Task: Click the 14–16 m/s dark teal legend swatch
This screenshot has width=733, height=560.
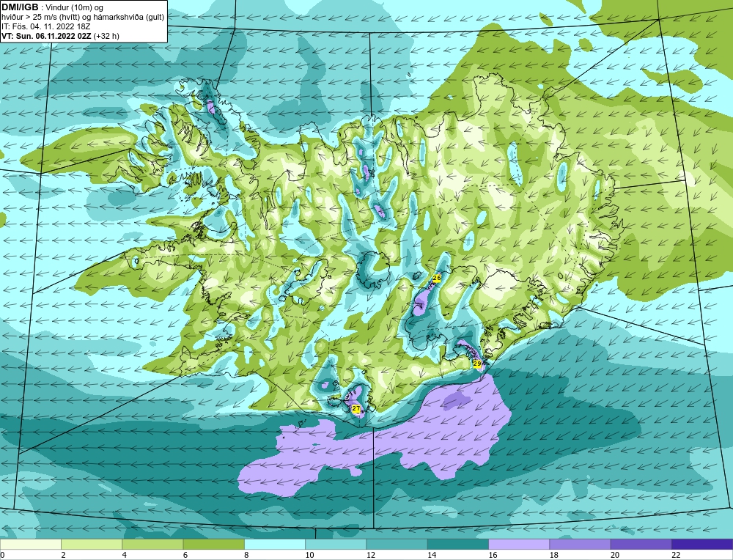Action: (x=458, y=544)
